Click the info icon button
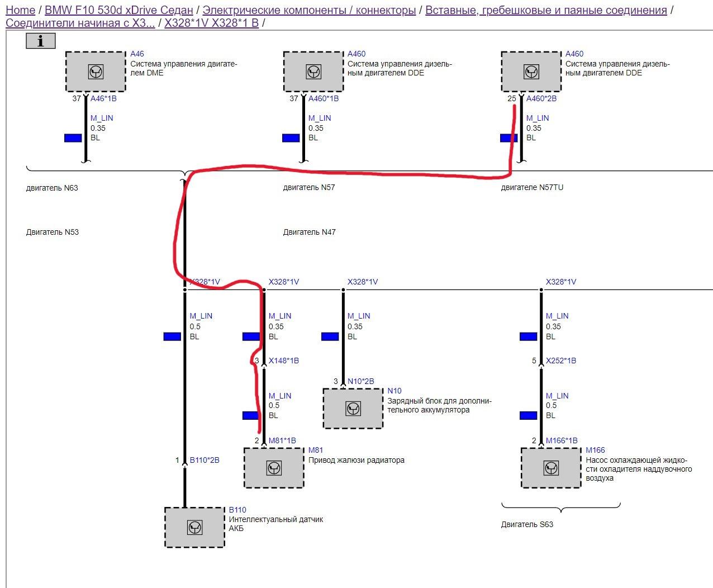The width and height of the screenshot is (713, 588). (41, 41)
